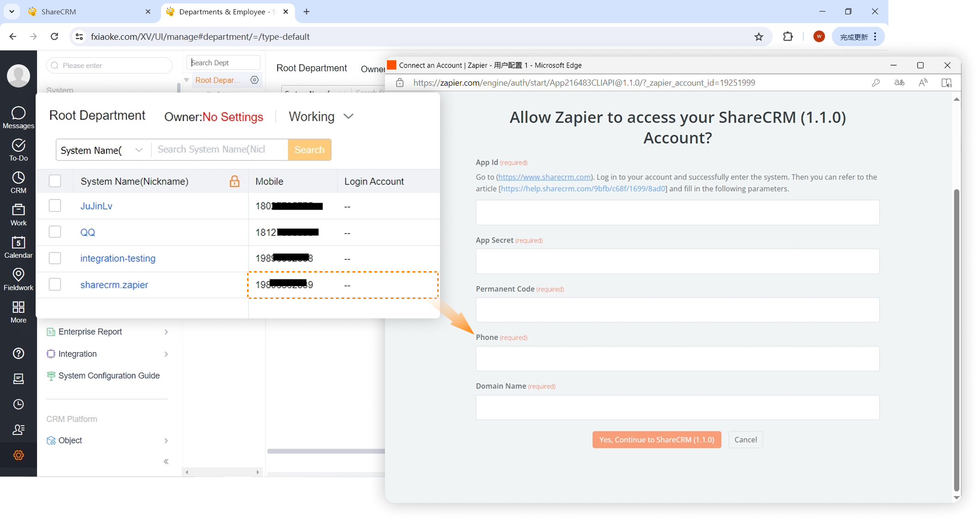Reload the Chrome page
980x521 pixels.
[x=54, y=37]
